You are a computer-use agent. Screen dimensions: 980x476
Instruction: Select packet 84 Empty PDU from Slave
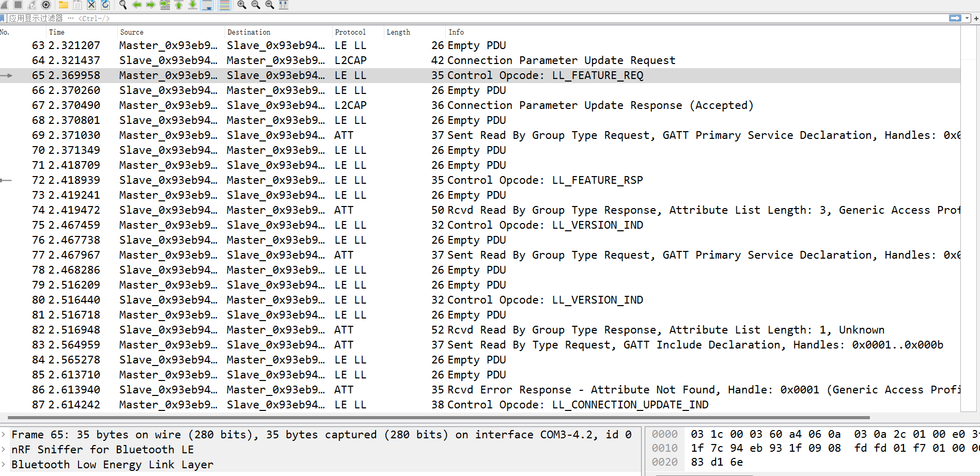[x=480, y=360]
